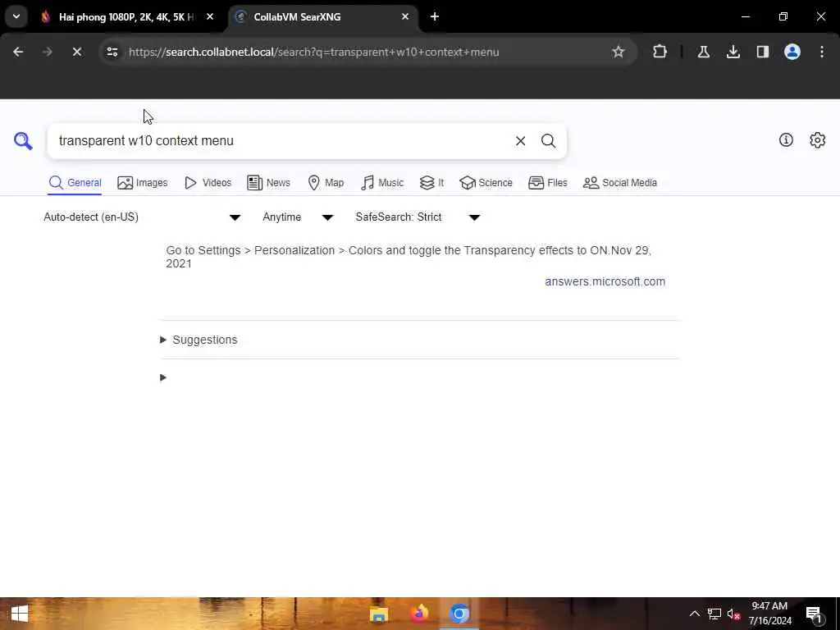
Task: Open the SafeSearch: Strict dropdown
Action: pyautogui.click(x=418, y=217)
